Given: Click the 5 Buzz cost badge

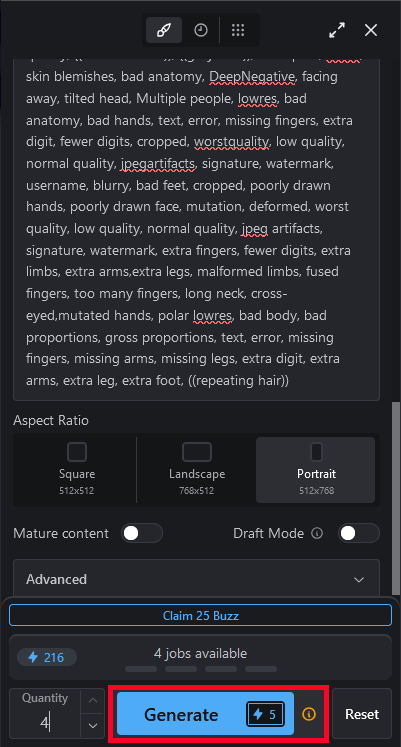Looking at the screenshot, I should [265, 714].
